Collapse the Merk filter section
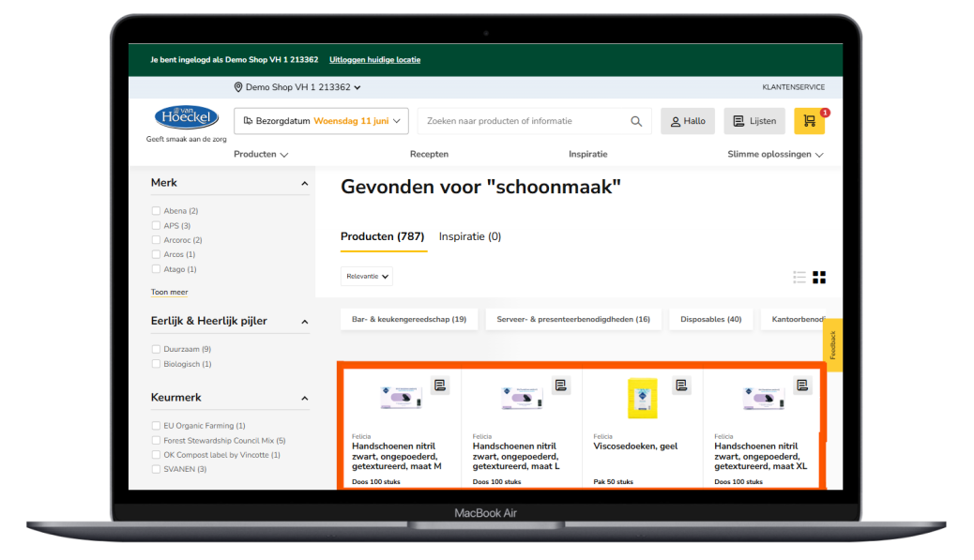 (304, 183)
